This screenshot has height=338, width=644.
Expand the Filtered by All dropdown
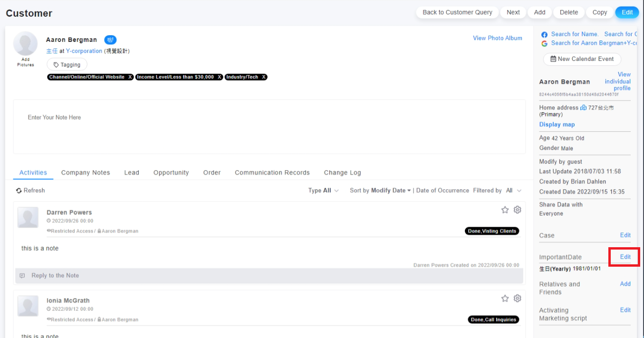pyautogui.click(x=513, y=191)
